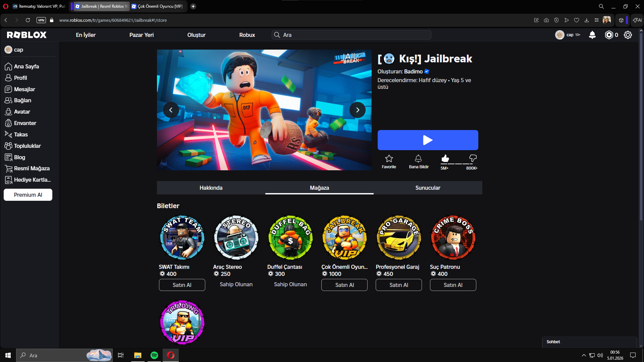
Task: Buy the SWAT Takımı pass
Action: [x=182, y=285]
